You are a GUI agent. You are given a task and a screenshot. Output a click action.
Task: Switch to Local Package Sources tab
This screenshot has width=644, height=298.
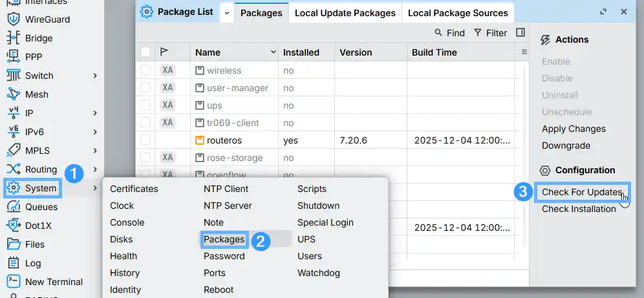pos(458,13)
